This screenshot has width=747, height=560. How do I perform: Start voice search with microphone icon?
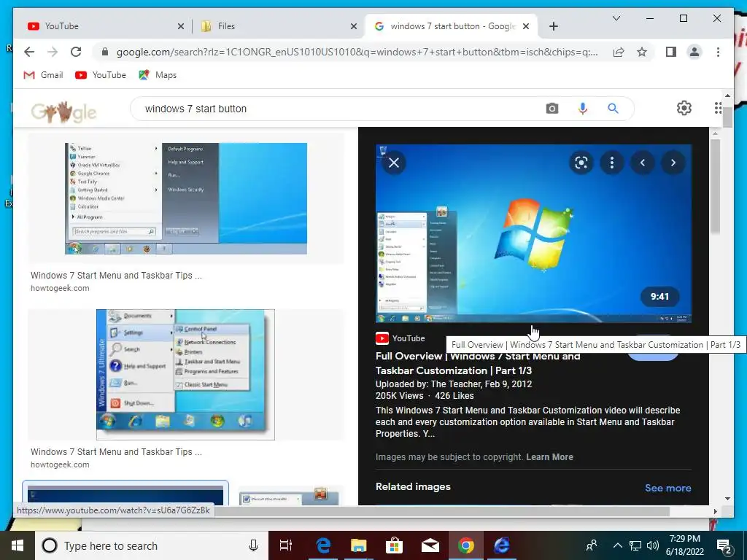[582, 109]
